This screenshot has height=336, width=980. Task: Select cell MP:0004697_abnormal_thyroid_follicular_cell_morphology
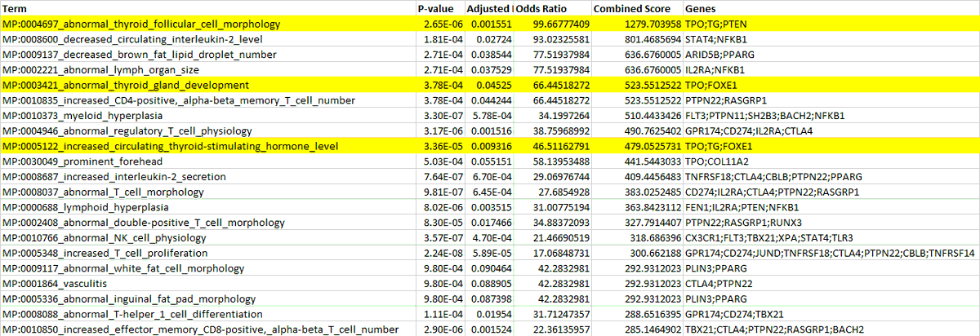207,24
